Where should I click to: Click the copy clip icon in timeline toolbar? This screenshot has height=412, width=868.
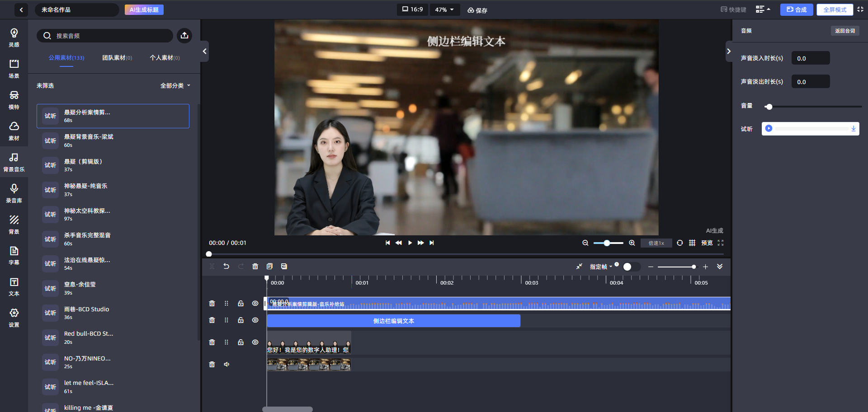tap(269, 267)
